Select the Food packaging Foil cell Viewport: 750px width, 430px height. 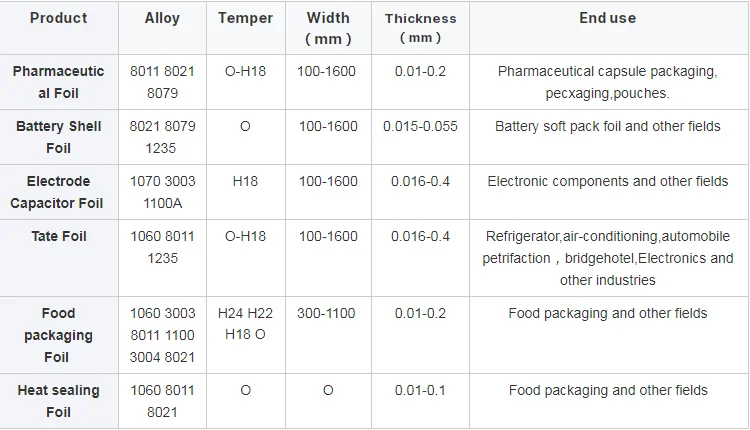(x=58, y=335)
